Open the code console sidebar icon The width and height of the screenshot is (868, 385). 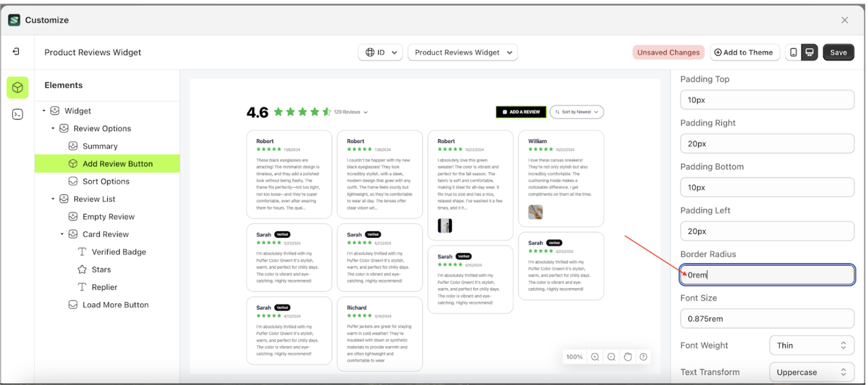[x=18, y=114]
